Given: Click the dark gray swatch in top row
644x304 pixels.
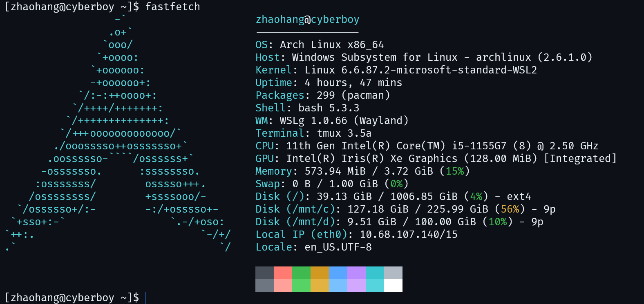Looking at the screenshot, I should click(x=264, y=273).
